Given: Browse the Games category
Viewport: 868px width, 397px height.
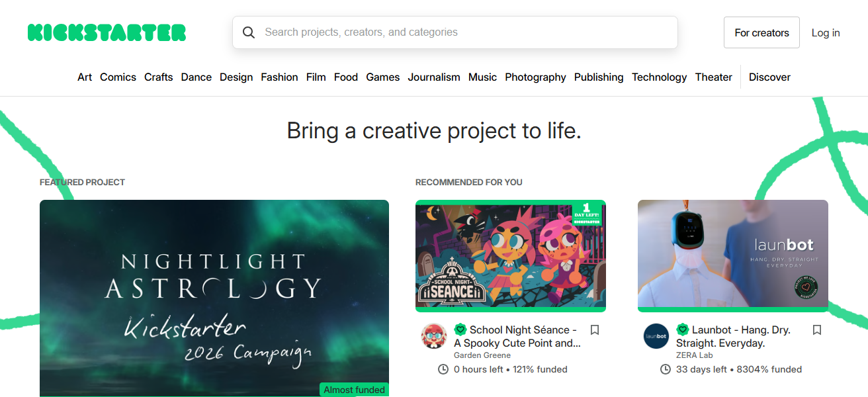Looking at the screenshot, I should click(382, 77).
